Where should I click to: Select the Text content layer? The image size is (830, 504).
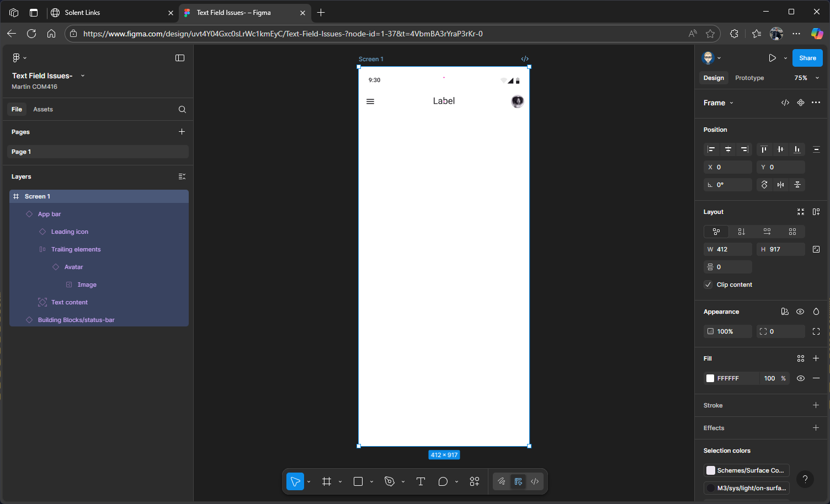pos(70,302)
